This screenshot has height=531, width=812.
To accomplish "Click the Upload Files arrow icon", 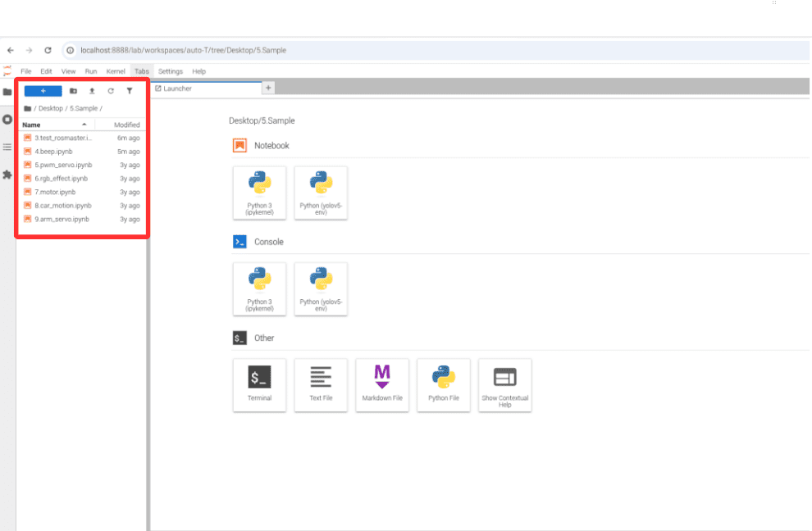I will [92, 91].
